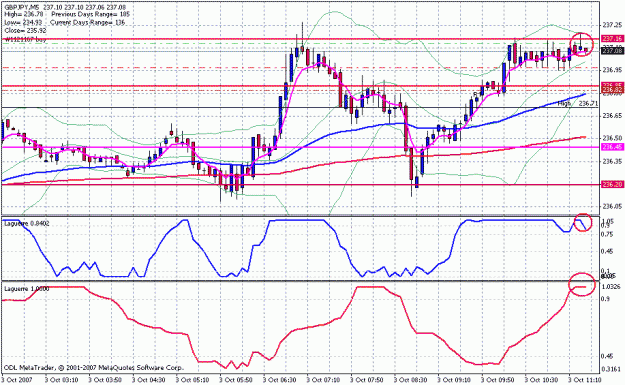Screen dimensions: 625x385
Task: Click the 236.35 price axis label
Action: (612, 161)
